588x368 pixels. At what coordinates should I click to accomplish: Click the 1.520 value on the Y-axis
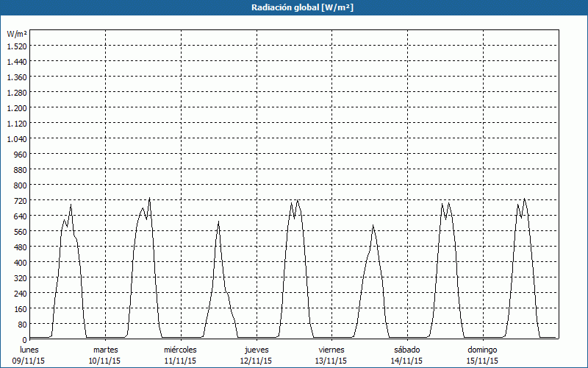[17, 46]
